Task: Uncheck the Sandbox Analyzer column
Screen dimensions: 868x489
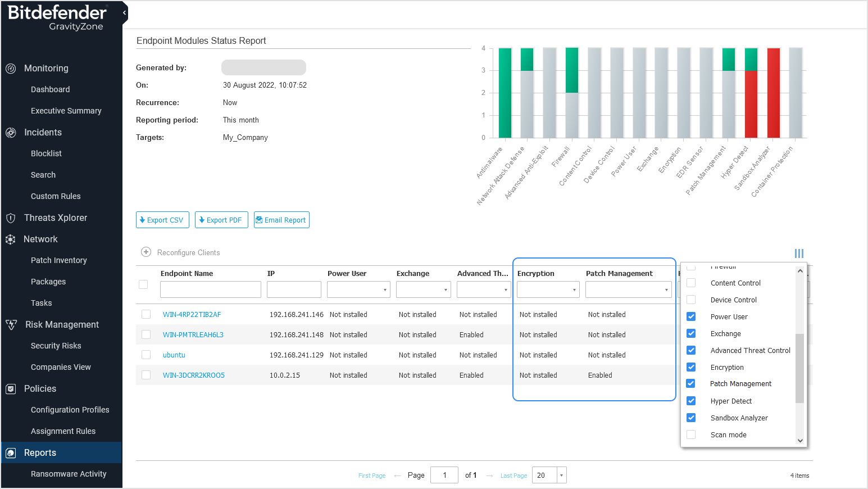Action: pyautogui.click(x=691, y=418)
